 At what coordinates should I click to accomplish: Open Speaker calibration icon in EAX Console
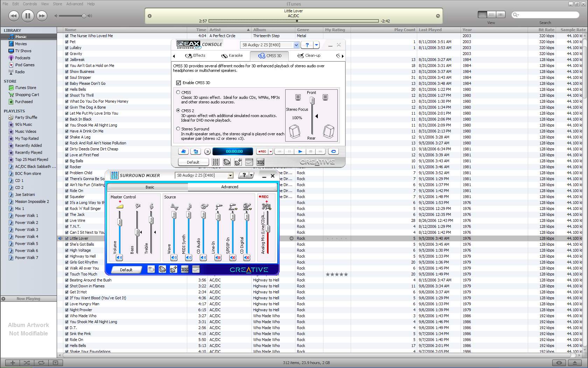pyautogui.click(x=238, y=162)
